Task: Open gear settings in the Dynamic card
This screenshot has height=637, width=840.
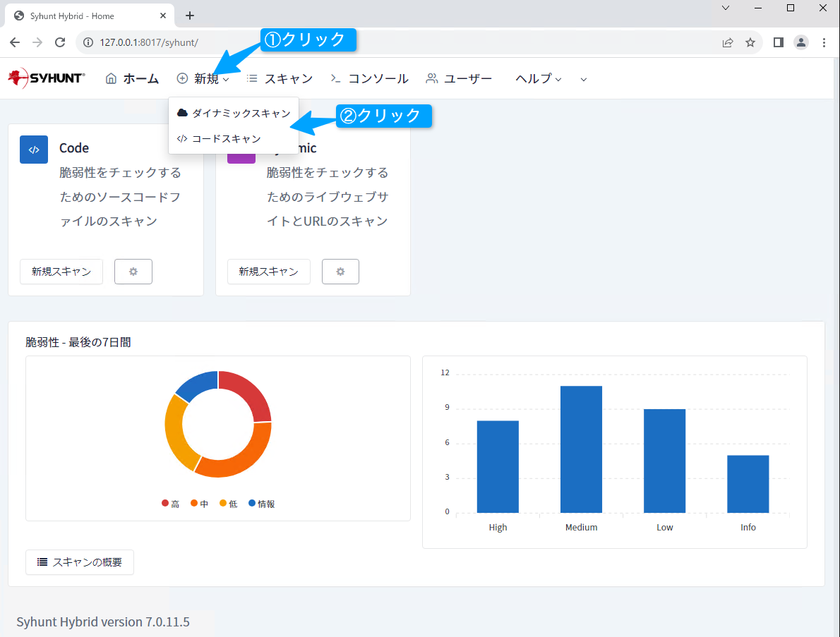Action: (x=341, y=272)
